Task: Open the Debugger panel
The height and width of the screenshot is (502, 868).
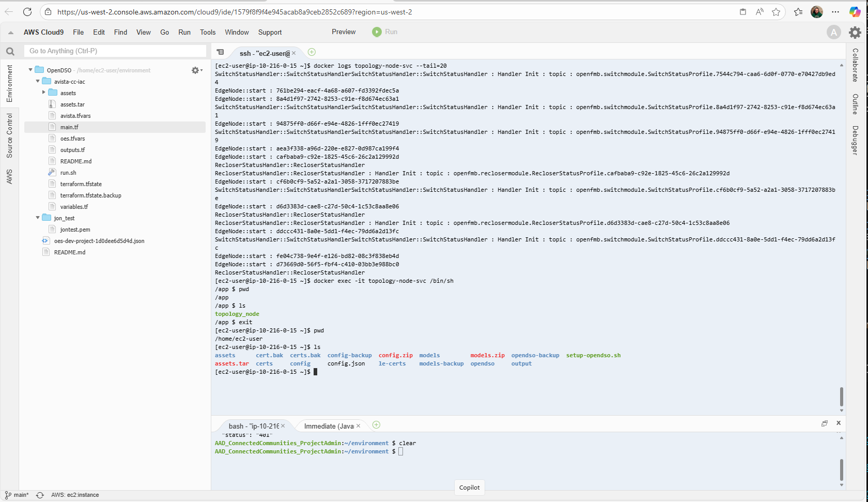Action: point(855,140)
